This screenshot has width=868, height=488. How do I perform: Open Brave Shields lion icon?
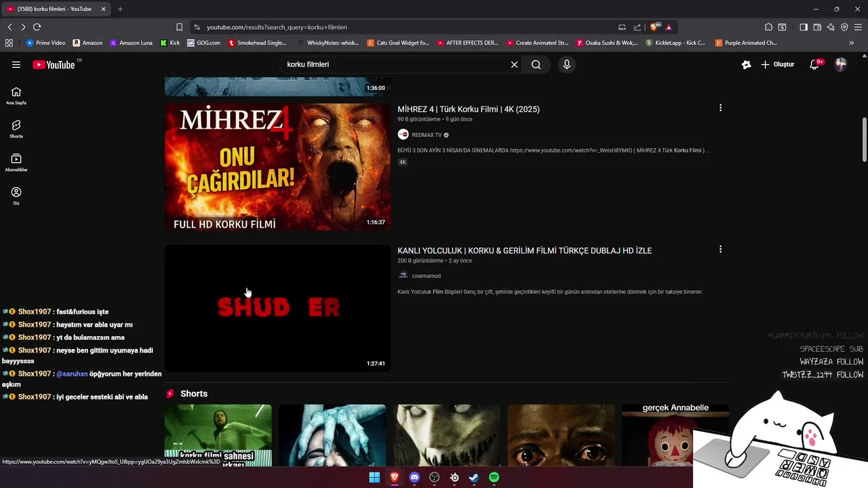point(654,27)
